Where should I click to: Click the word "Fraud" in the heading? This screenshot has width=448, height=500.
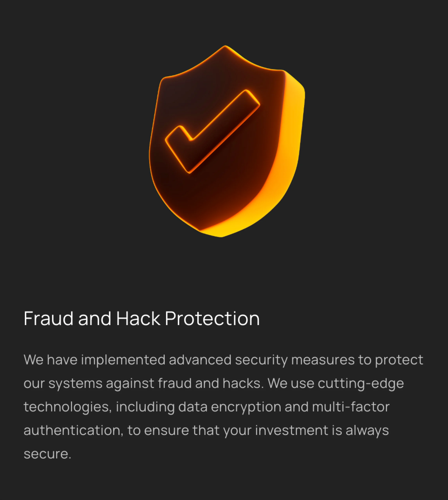click(48, 319)
